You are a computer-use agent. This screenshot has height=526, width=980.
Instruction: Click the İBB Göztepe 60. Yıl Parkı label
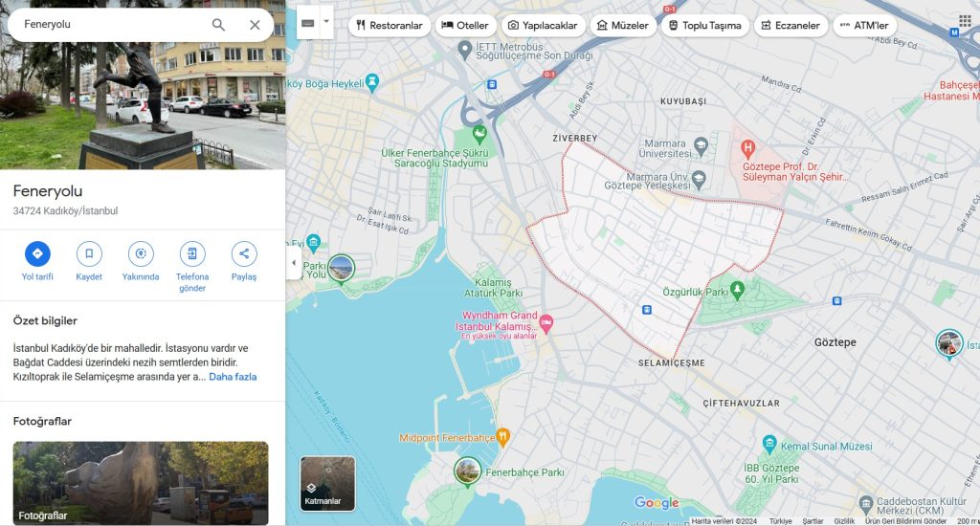(x=771, y=473)
